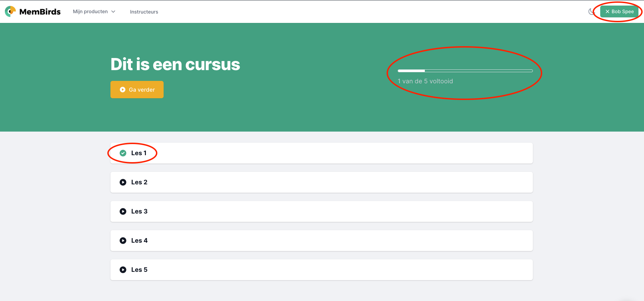
Task: Click the play icon on Les 2
Action: click(x=123, y=182)
